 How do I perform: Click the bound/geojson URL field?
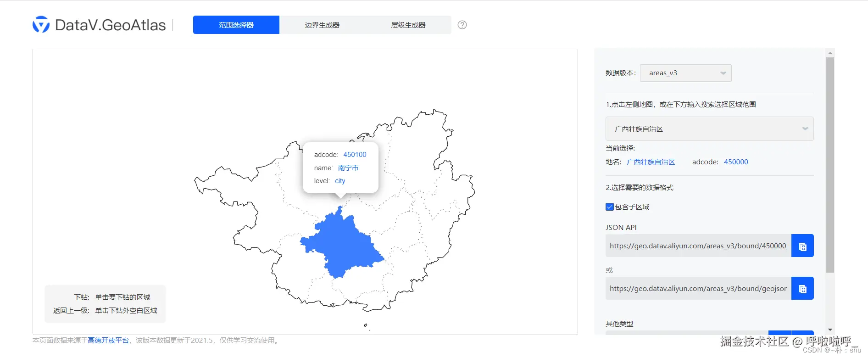(x=698, y=289)
